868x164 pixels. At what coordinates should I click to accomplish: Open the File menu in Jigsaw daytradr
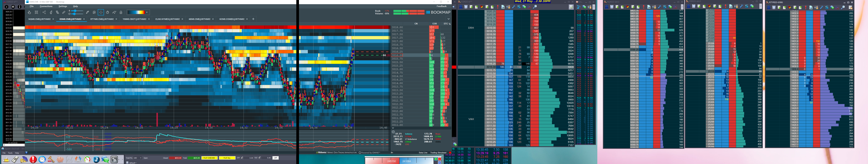coord(4,153)
